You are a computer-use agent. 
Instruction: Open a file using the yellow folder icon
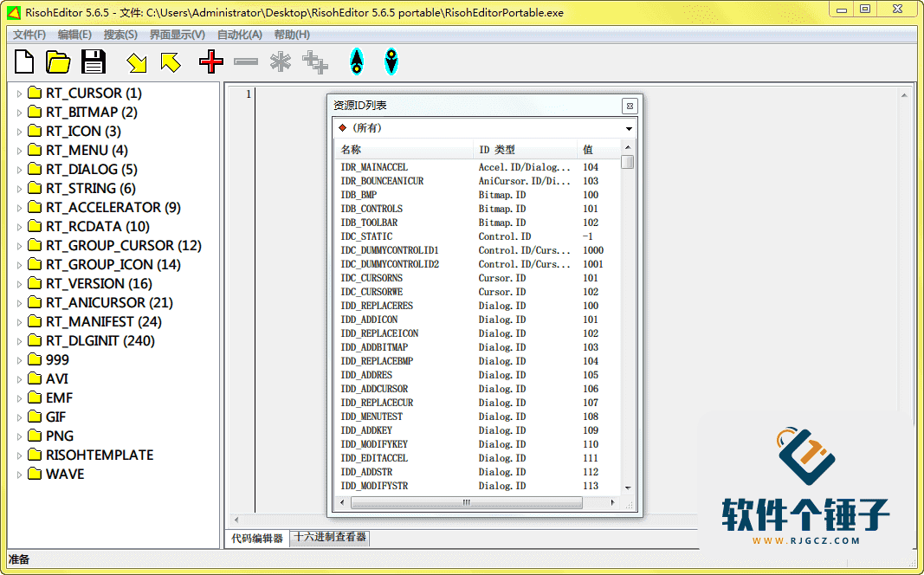58,61
